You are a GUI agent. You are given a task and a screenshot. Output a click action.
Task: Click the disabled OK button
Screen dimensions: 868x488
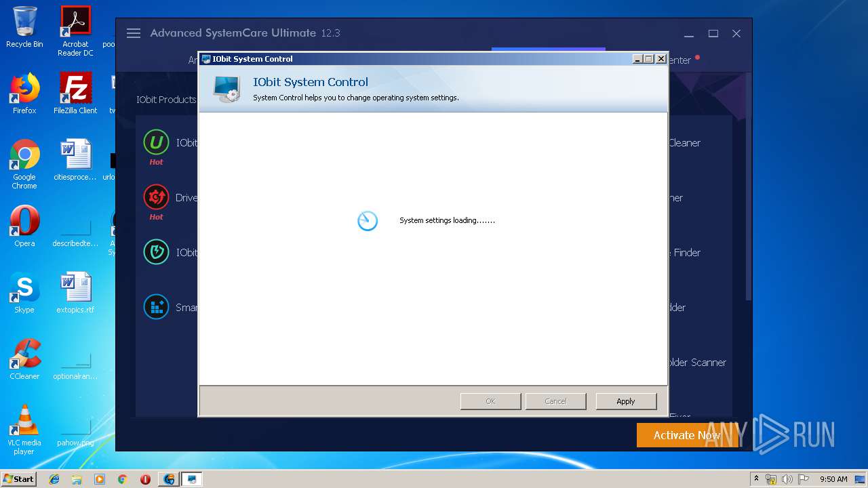tap(490, 401)
